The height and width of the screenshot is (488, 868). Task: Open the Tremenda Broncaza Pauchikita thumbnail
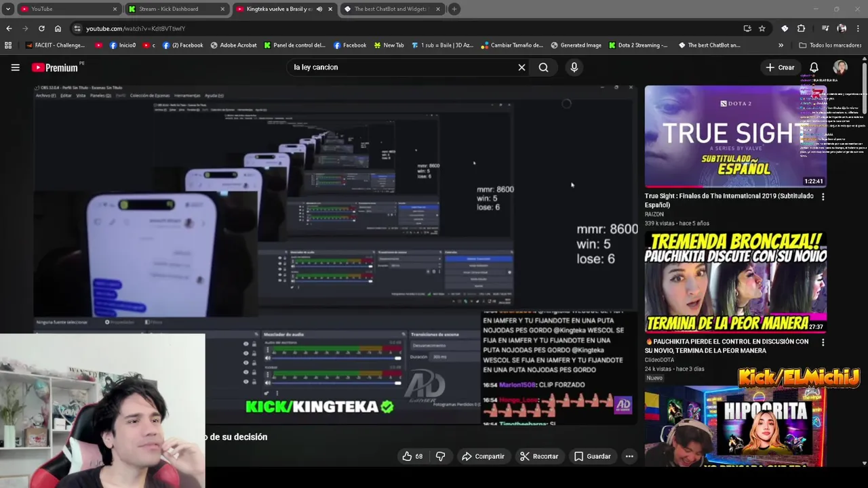pos(735,282)
